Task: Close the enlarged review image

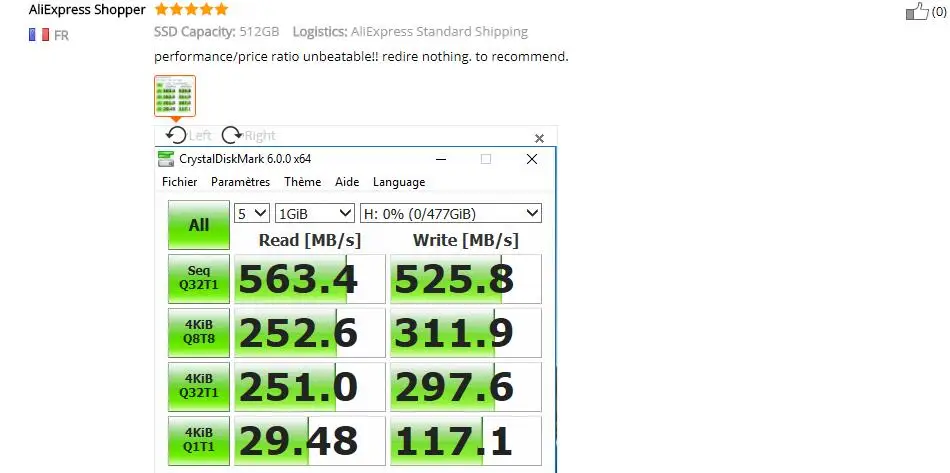Action: pyautogui.click(x=539, y=139)
